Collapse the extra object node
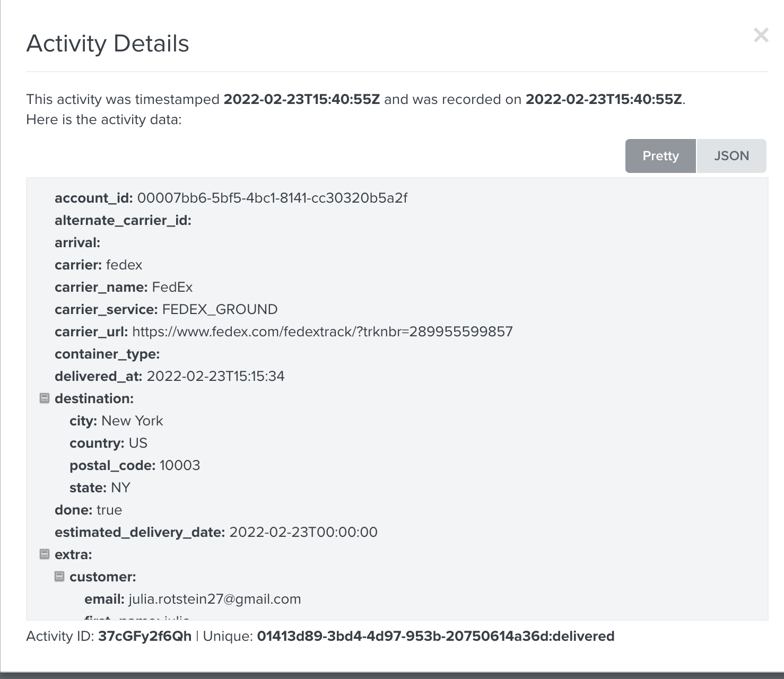 coord(45,554)
